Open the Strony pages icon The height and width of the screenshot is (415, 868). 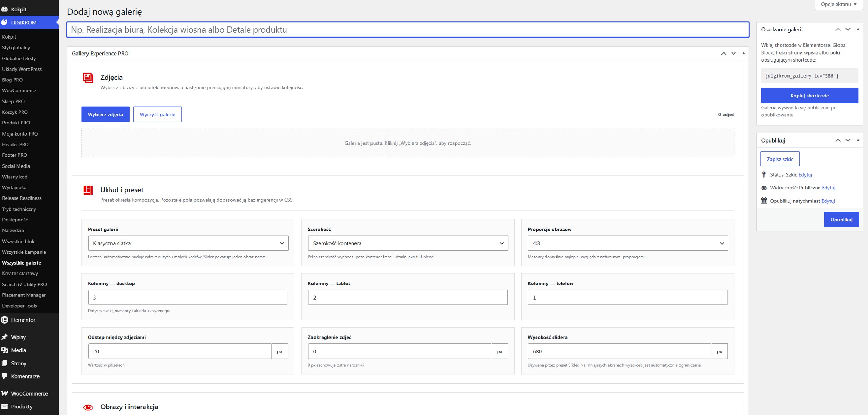(5, 363)
